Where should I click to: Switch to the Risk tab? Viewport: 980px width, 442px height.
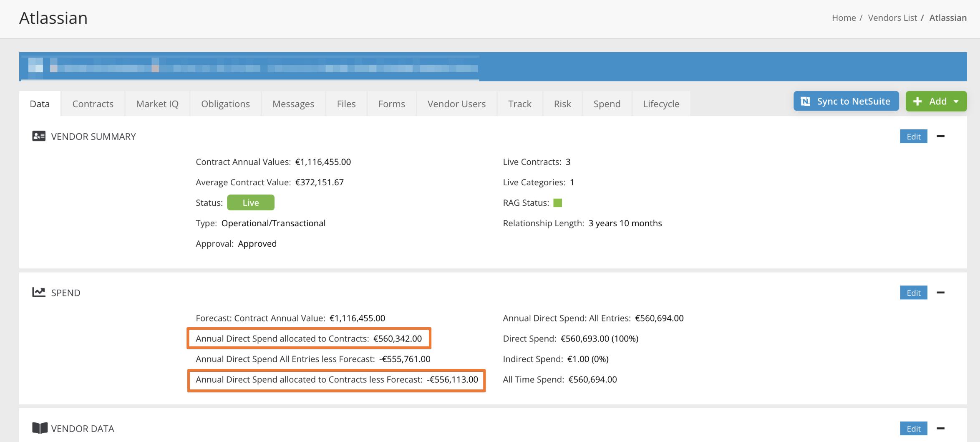(562, 104)
